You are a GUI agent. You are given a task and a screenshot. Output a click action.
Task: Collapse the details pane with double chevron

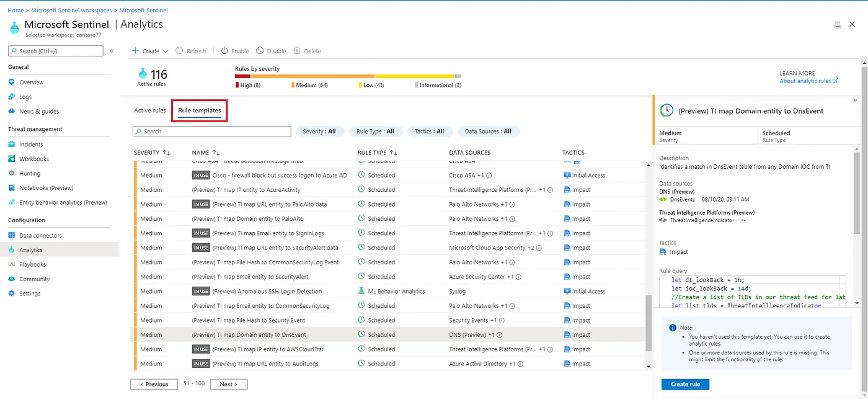pyautogui.click(x=855, y=101)
